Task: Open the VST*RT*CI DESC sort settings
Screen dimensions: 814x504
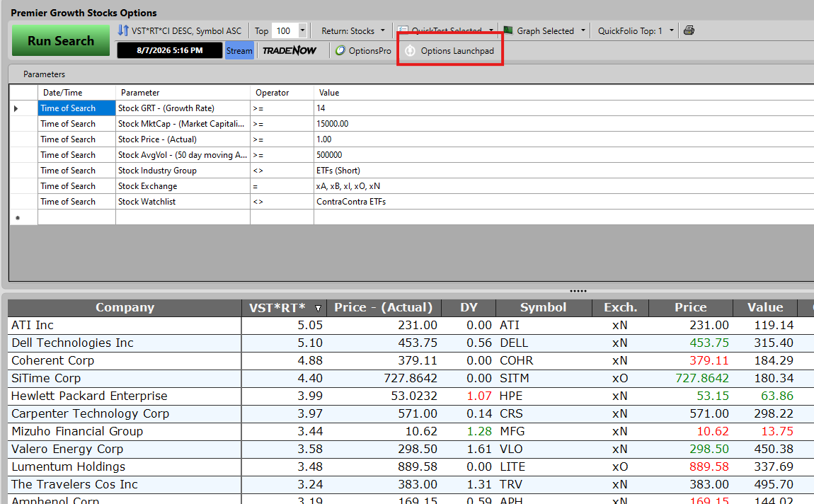Action: (186, 30)
